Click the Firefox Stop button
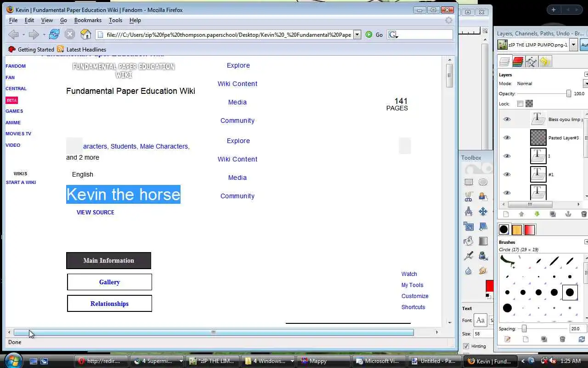 pyautogui.click(x=70, y=34)
